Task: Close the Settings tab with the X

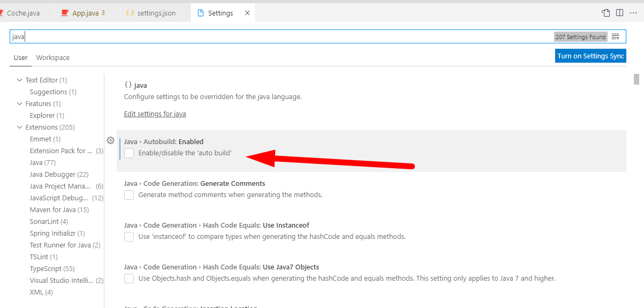Action: coord(247,13)
